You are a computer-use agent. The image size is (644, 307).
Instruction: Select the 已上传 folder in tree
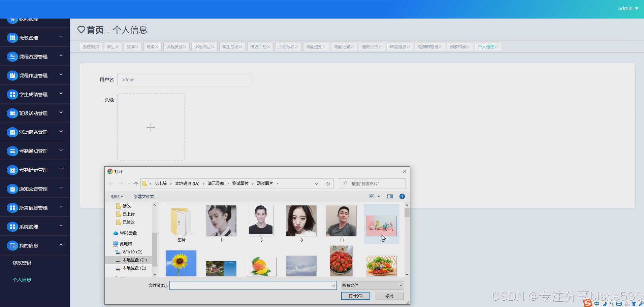pos(129,214)
